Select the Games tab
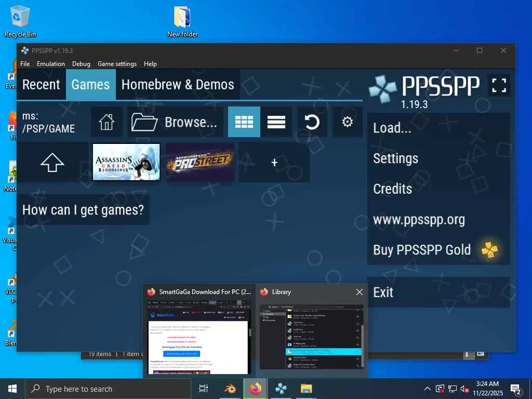Viewport: 532px width, 399px height. [x=90, y=85]
